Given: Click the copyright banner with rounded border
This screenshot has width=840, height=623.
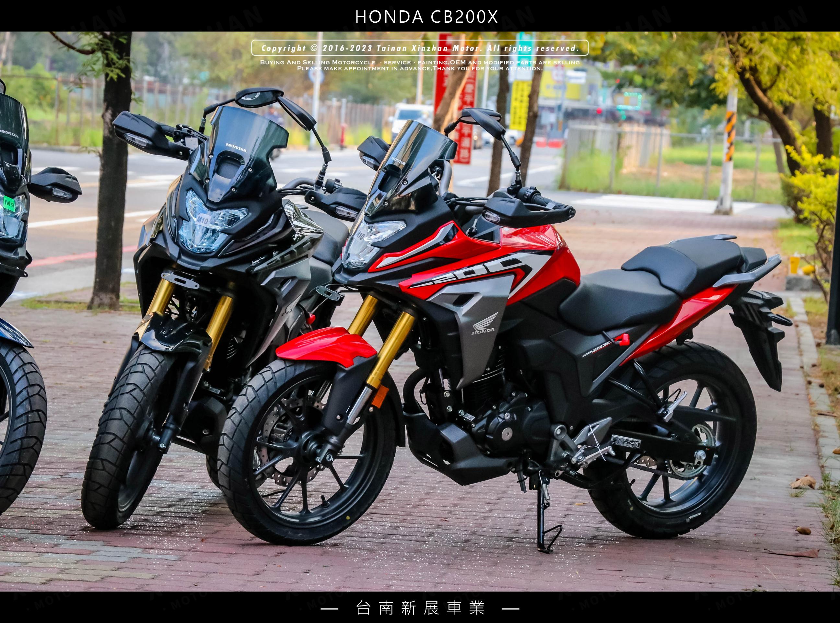Looking at the screenshot, I should coord(420,48).
